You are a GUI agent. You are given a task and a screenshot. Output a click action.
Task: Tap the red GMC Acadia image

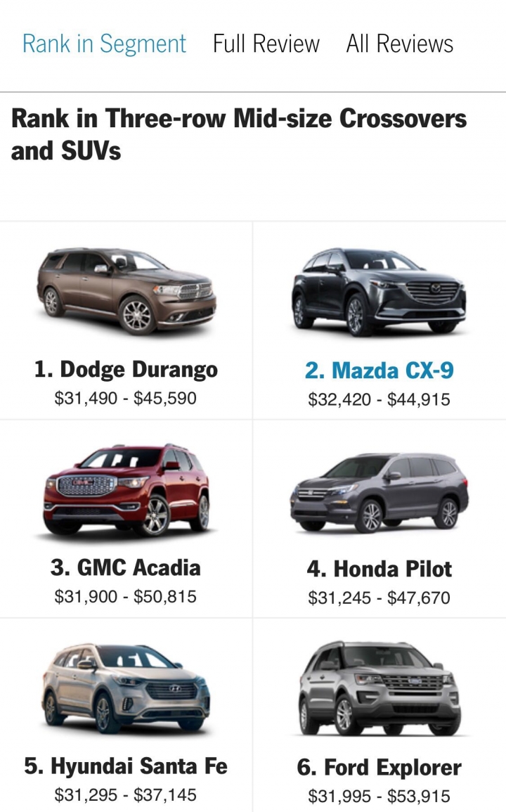click(126, 489)
